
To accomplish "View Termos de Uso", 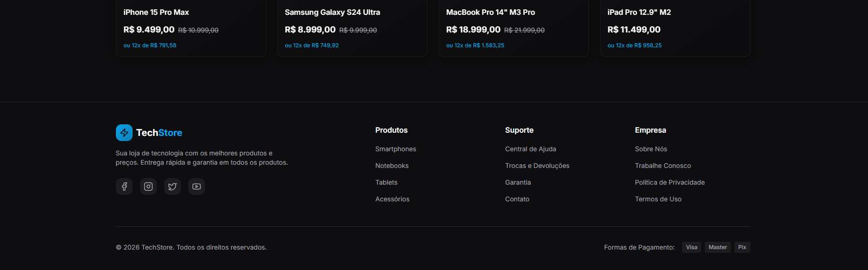I will pos(658,199).
